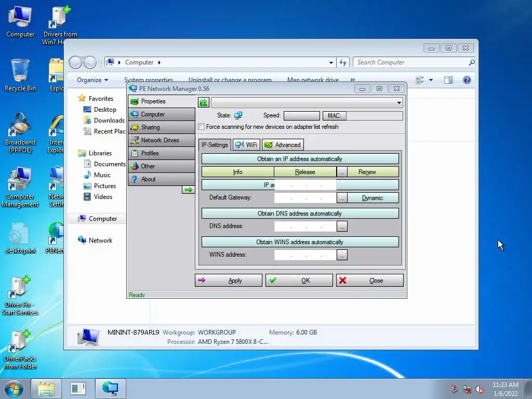Click the State network status icon

[238, 115]
